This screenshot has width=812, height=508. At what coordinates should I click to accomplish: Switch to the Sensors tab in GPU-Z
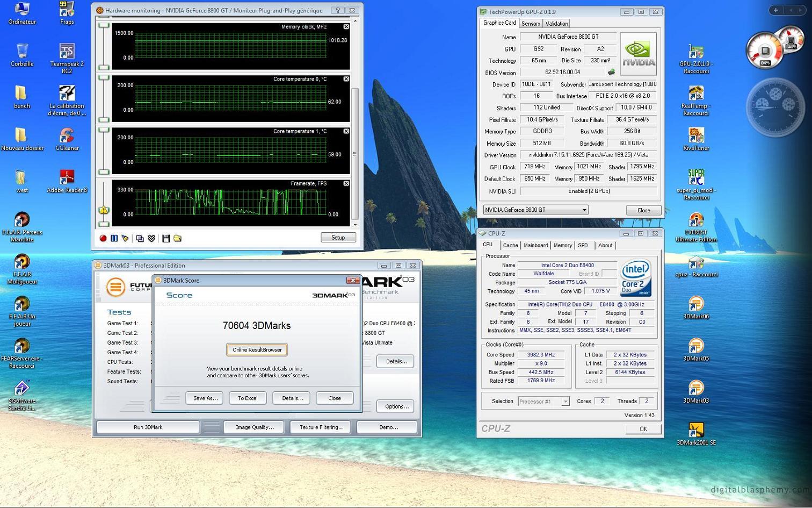[531, 24]
